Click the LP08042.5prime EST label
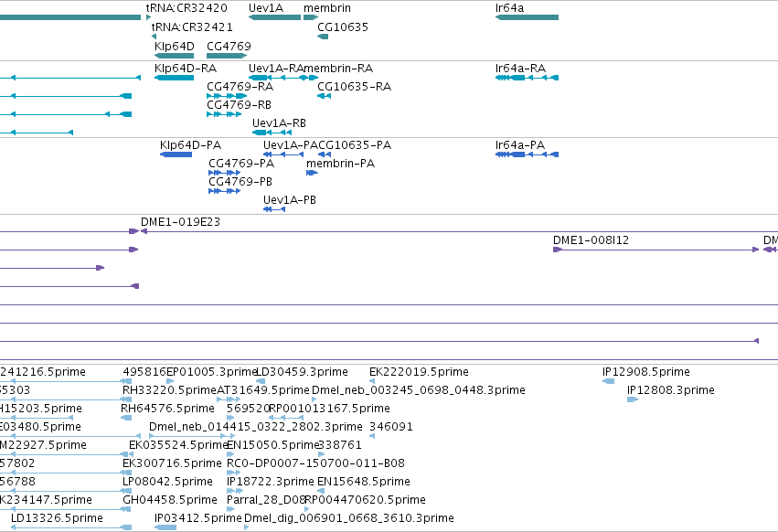This screenshot has width=778, height=532. pyautogui.click(x=167, y=482)
